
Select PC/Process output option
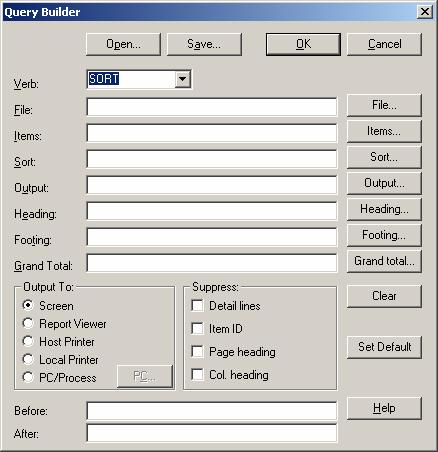click(28, 377)
